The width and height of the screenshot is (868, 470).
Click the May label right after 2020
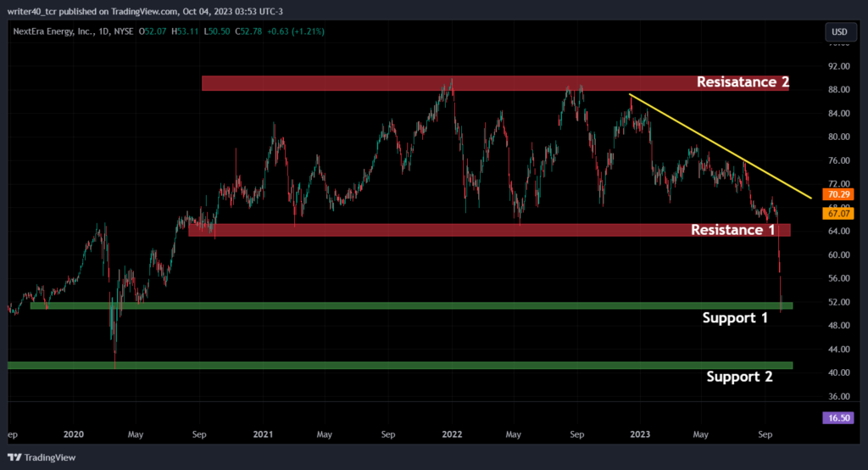(x=136, y=434)
